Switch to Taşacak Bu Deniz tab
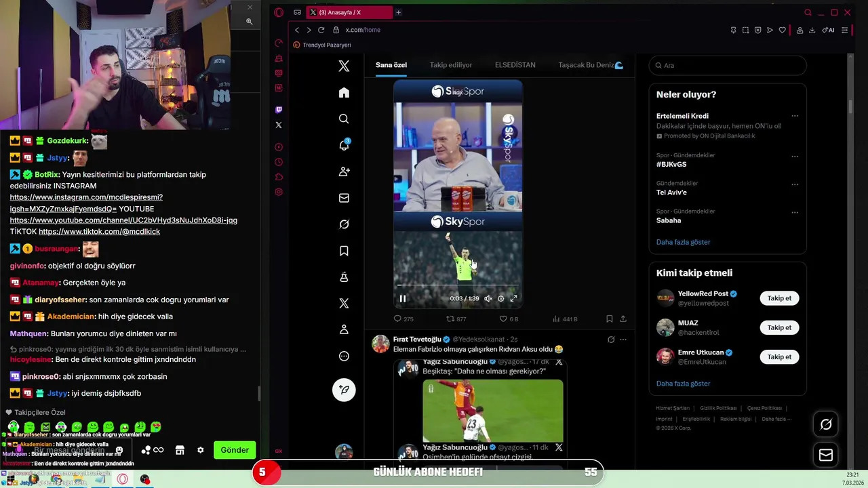Viewport: 868px width, 488px height. click(x=591, y=65)
